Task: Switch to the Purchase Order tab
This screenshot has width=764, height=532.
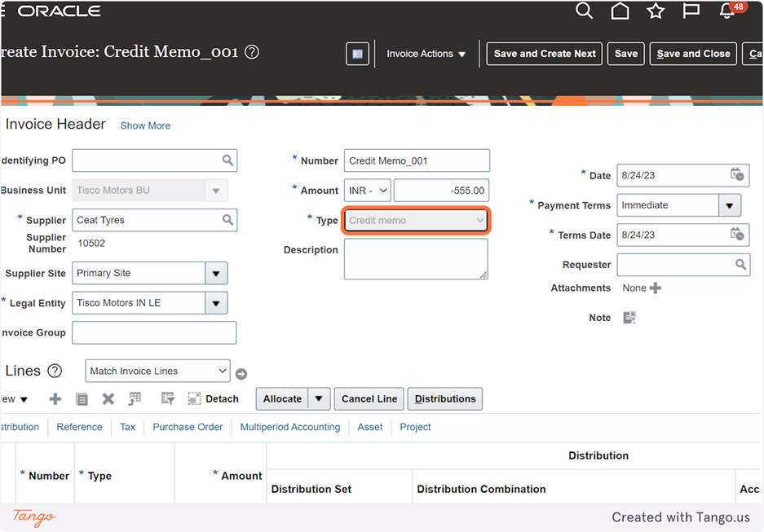Action: tap(188, 427)
